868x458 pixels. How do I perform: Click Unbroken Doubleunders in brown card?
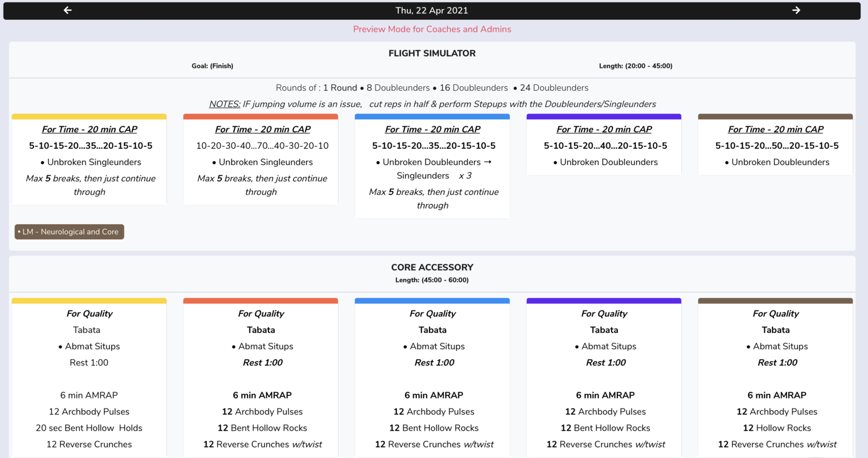[777, 162]
